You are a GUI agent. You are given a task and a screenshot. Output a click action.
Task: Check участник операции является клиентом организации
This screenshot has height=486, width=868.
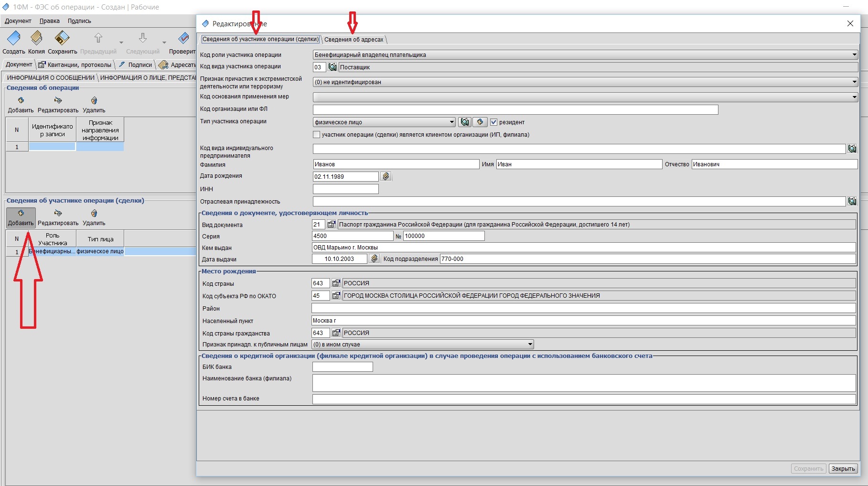point(316,135)
